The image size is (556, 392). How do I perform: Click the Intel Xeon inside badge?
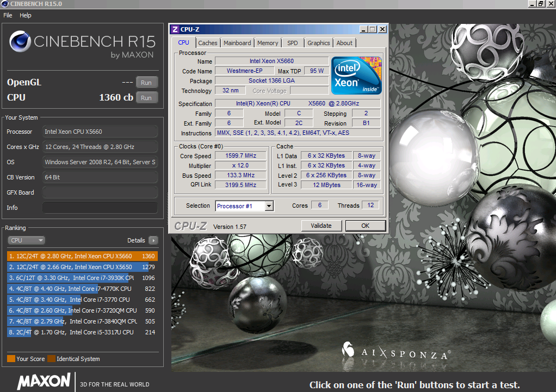pyautogui.click(x=356, y=76)
